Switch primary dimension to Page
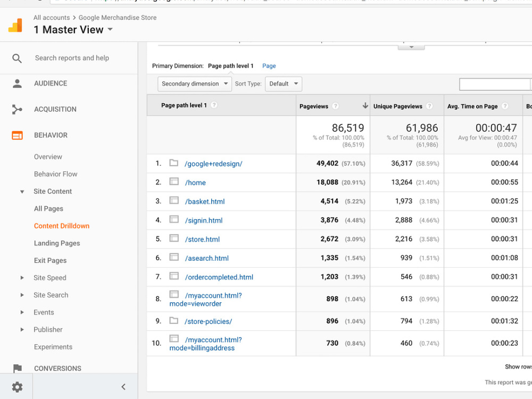532x399 pixels. [x=269, y=66]
